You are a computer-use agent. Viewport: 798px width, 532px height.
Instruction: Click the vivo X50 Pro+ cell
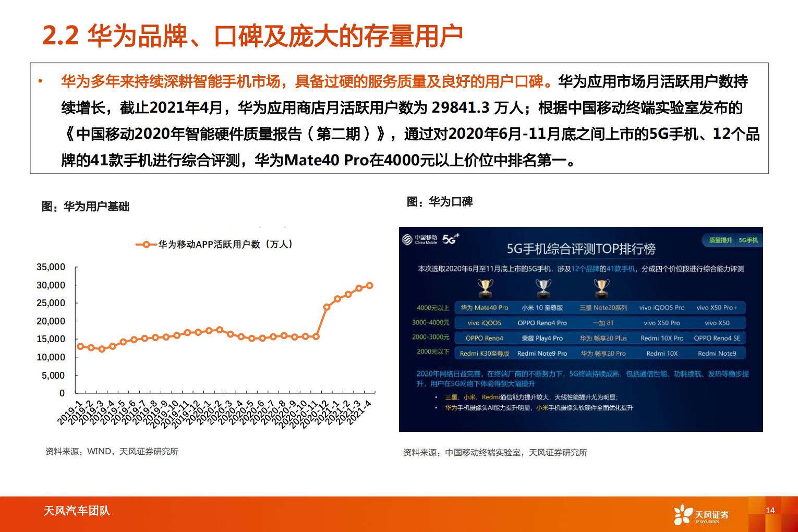click(717, 308)
